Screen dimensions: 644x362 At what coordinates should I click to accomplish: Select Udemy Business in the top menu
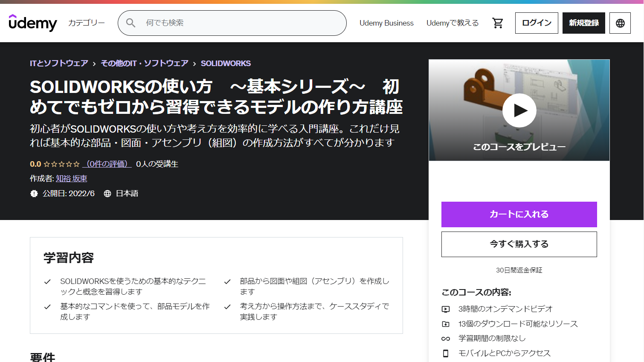tap(386, 23)
